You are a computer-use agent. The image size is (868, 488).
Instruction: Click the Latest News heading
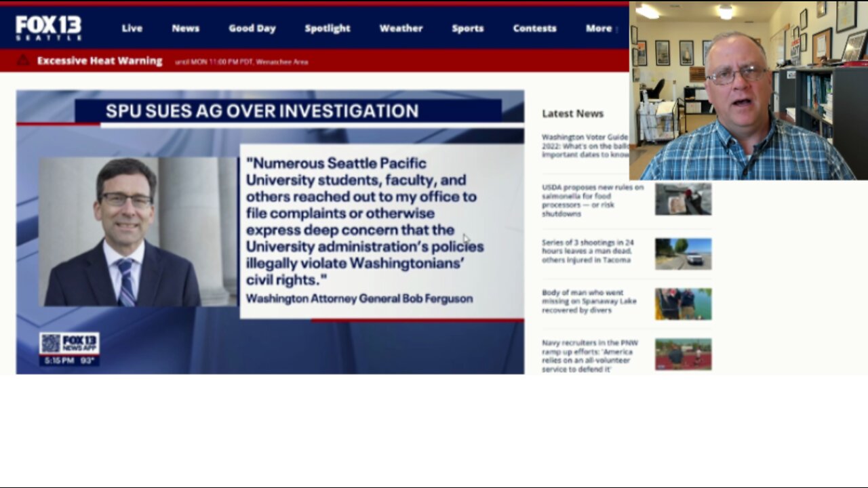[572, 113]
